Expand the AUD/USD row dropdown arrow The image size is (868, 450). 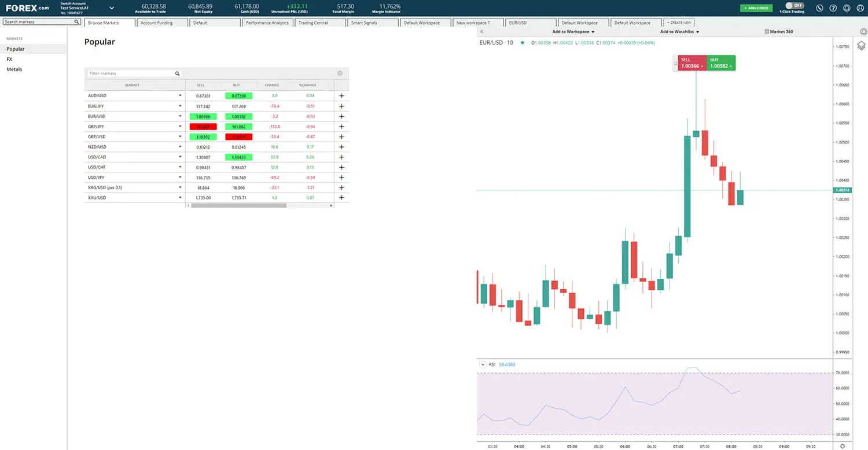[x=181, y=95]
